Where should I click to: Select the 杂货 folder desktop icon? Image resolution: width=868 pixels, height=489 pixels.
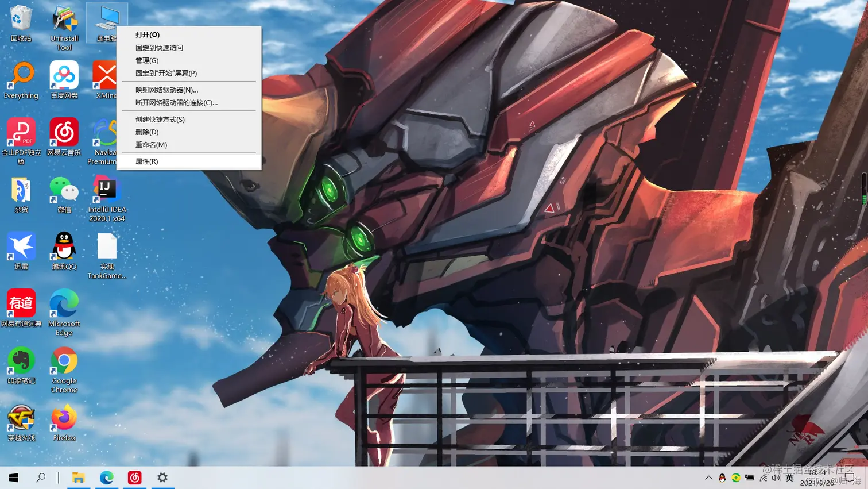coord(21,195)
